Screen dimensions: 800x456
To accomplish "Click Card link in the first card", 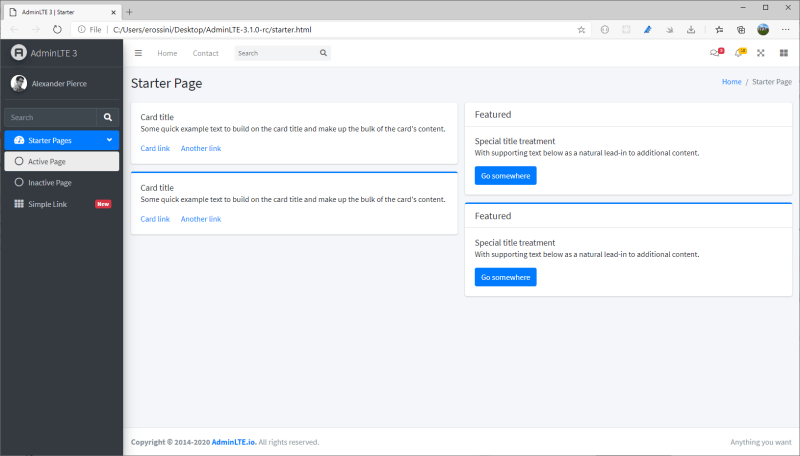I will tap(155, 148).
